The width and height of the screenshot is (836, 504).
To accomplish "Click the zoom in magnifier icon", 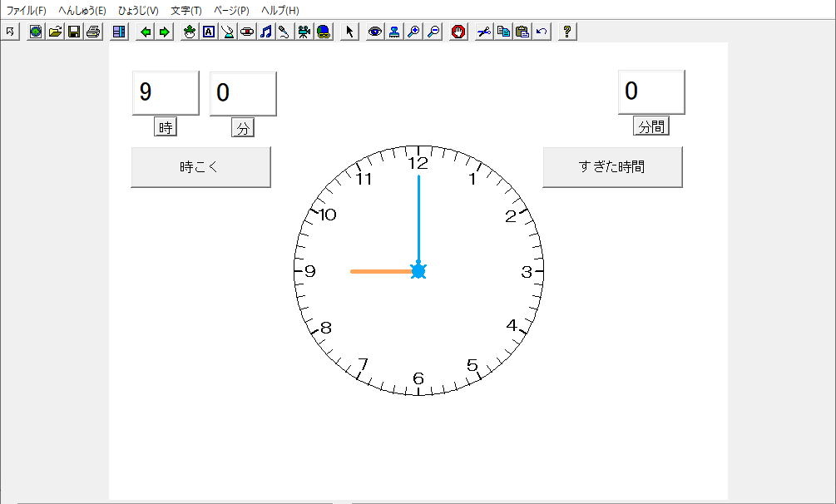I will click(413, 32).
